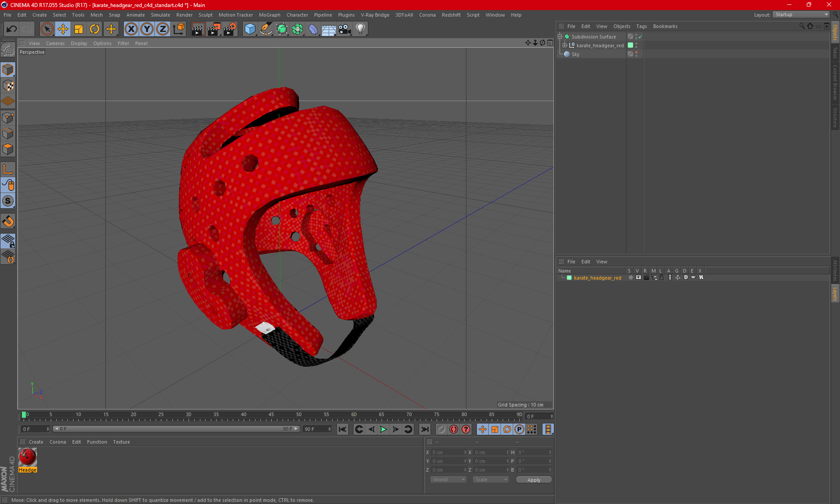Screen dimensions: 840x504
Task: Go to start of animation
Action: [343, 429]
